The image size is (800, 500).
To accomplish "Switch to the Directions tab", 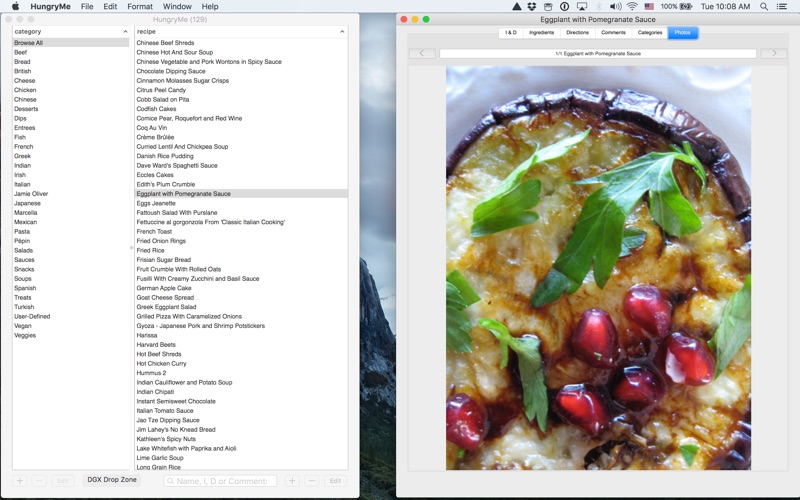I will [578, 33].
